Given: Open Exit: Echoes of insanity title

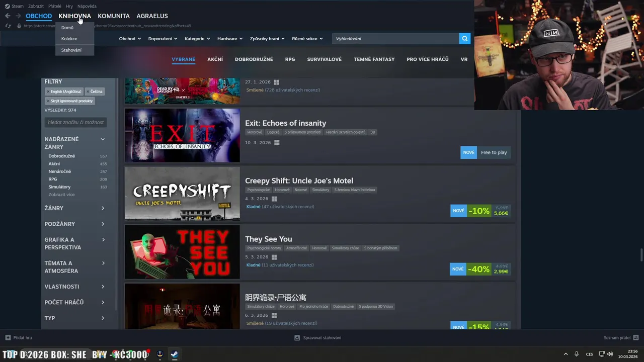Looking at the screenshot, I should coord(285,123).
